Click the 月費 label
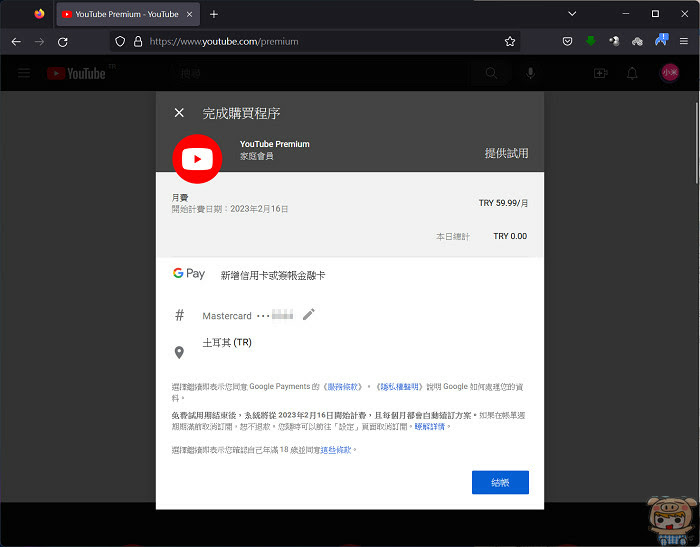This screenshot has width=700, height=547. tap(180, 197)
